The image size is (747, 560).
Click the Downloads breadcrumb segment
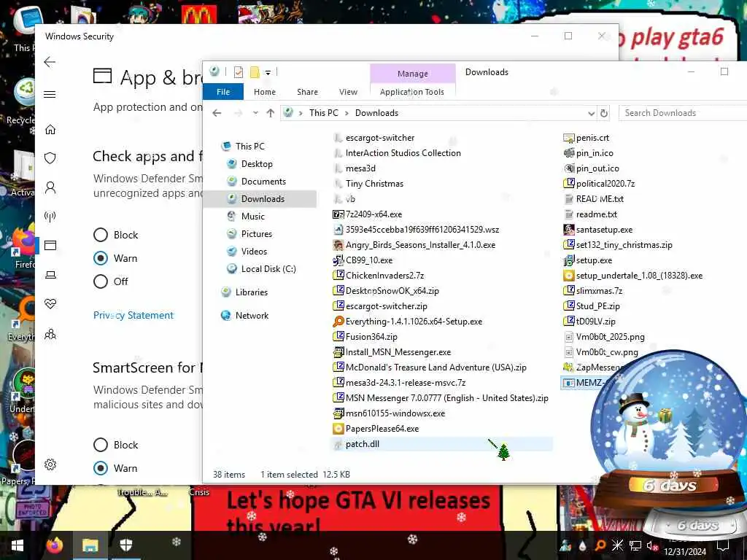(376, 113)
